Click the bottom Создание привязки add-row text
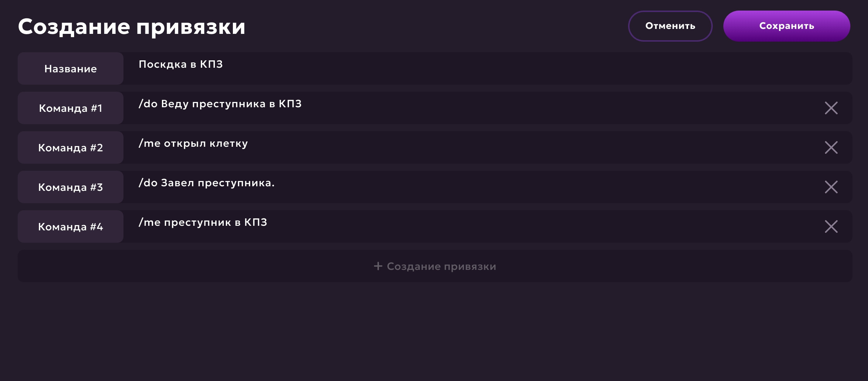This screenshot has height=381, width=868. click(x=441, y=266)
